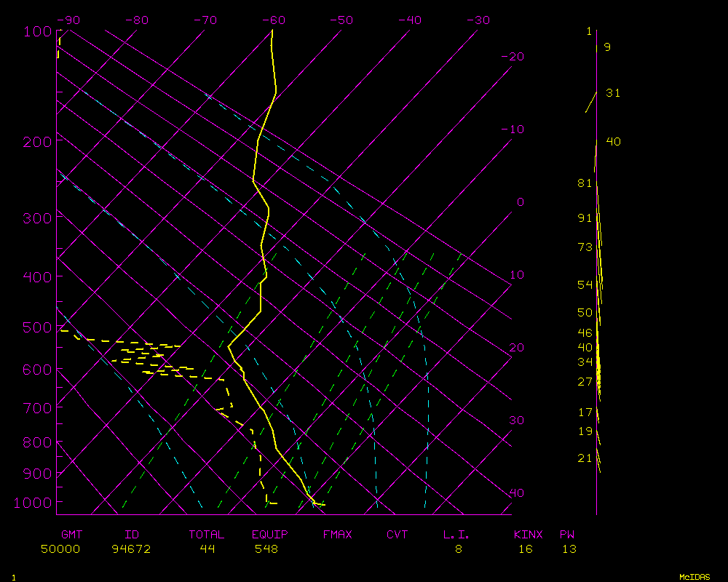Viewport: 728px width, 582px height.
Task: Select the wind speed value 91
Action: (585, 218)
